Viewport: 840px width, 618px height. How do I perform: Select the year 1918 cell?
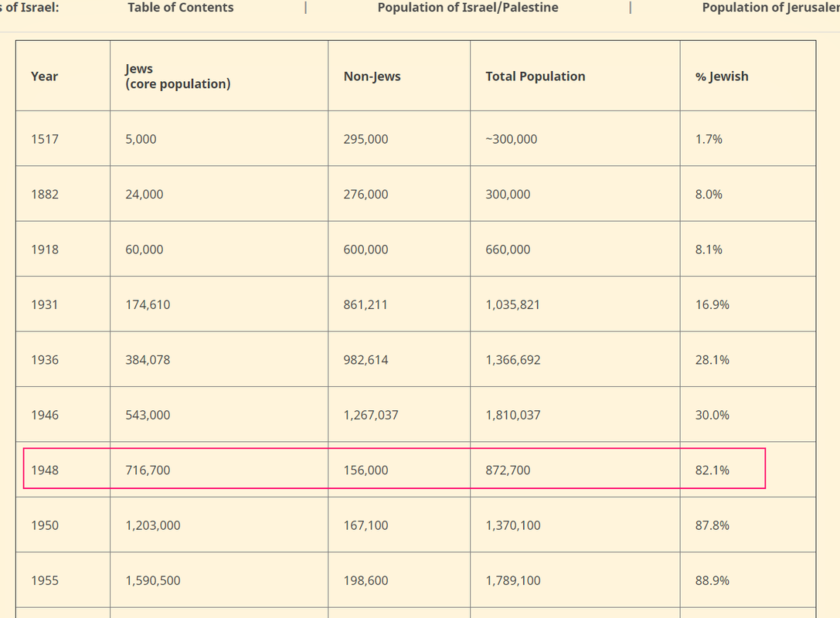click(63, 249)
